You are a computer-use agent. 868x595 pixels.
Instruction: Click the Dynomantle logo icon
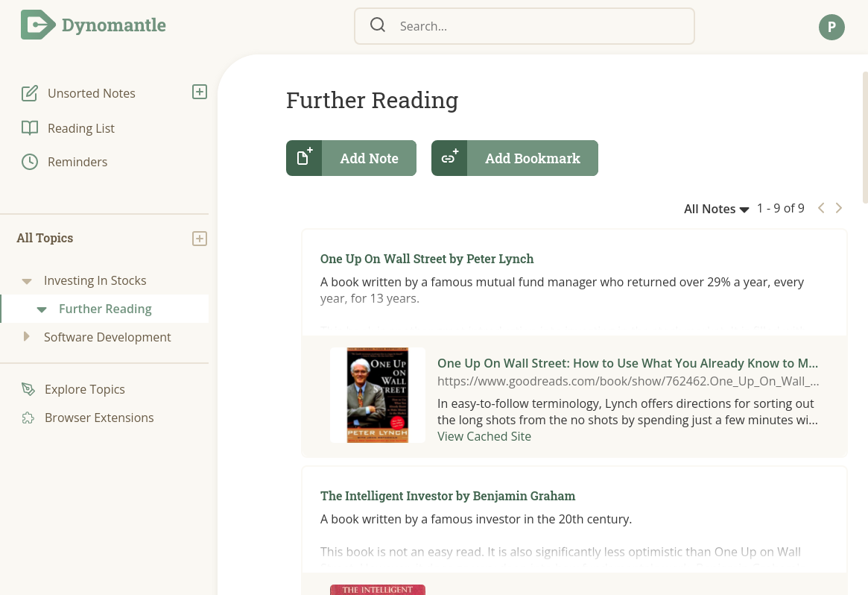click(x=38, y=25)
